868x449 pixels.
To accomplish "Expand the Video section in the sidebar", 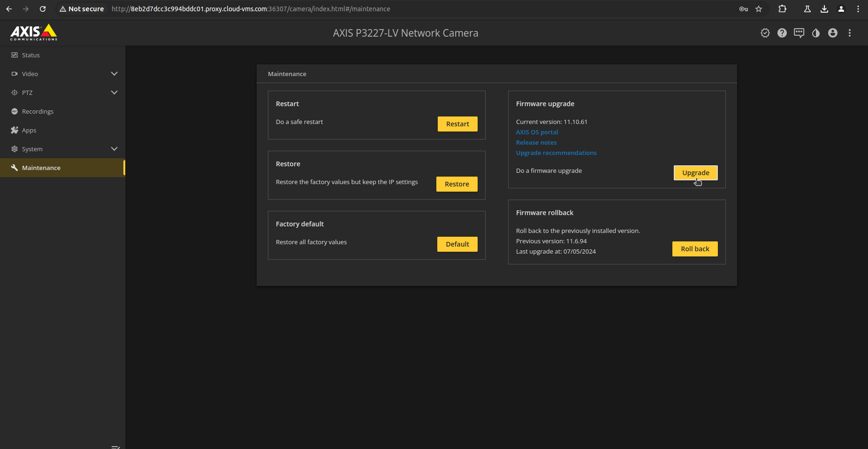I will click(114, 74).
